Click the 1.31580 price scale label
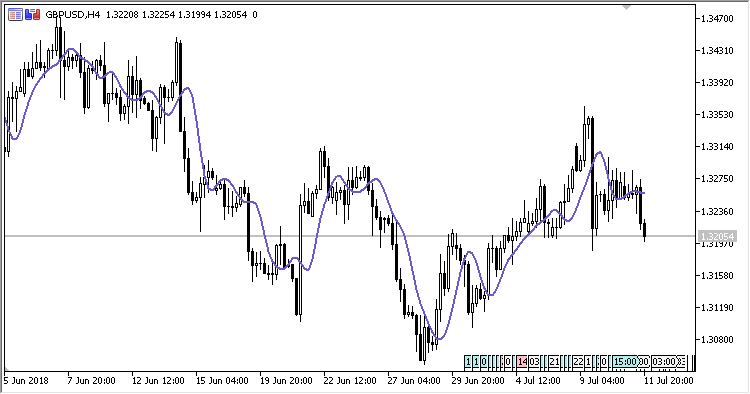The width and height of the screenshot is (750, 394). click(x=717, y=275)
